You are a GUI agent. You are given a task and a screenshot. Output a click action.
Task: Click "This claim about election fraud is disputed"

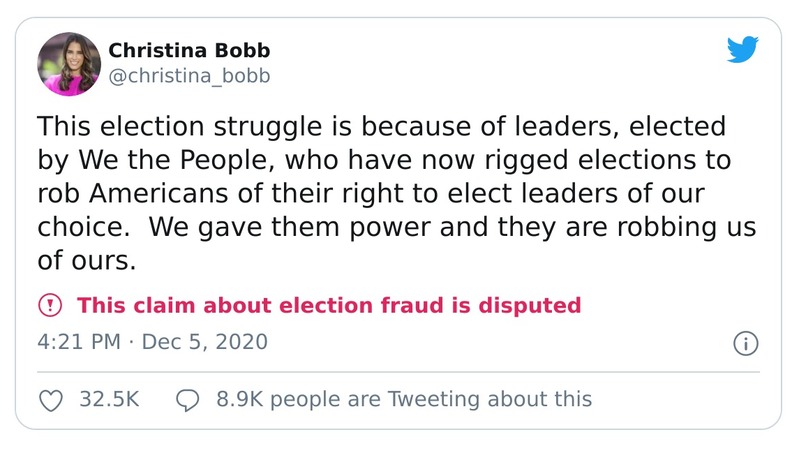(x=329, y=305)
